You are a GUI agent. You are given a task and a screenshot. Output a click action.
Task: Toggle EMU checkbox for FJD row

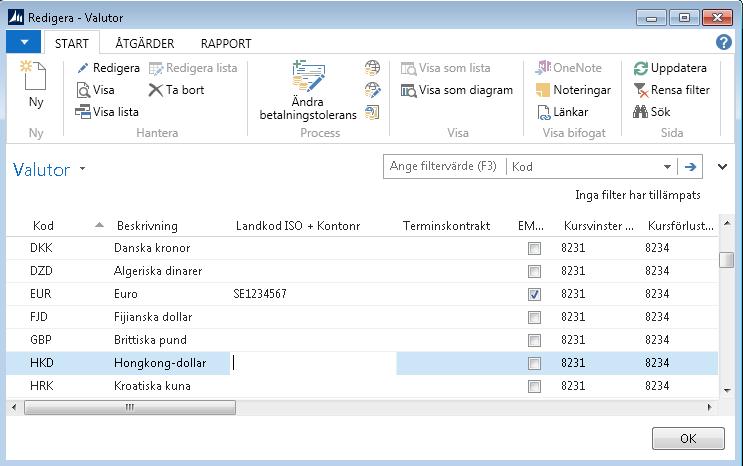[x=534, y=317]
